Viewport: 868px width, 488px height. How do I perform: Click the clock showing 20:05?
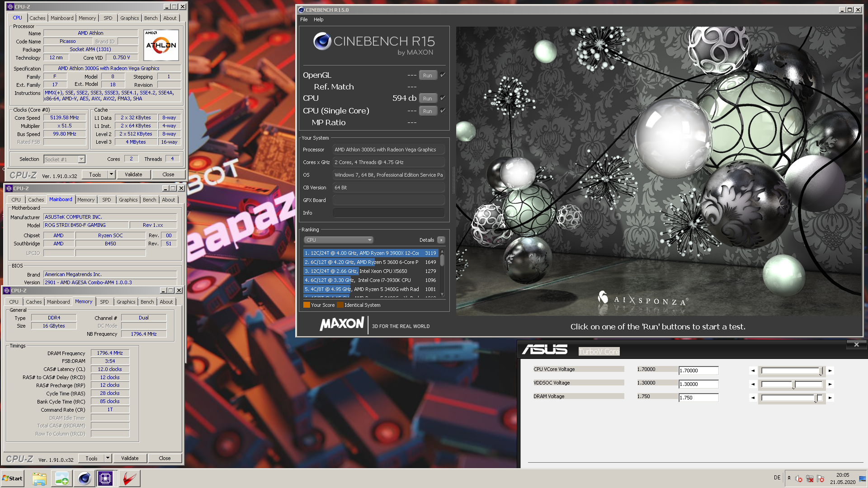coord(843,475)
